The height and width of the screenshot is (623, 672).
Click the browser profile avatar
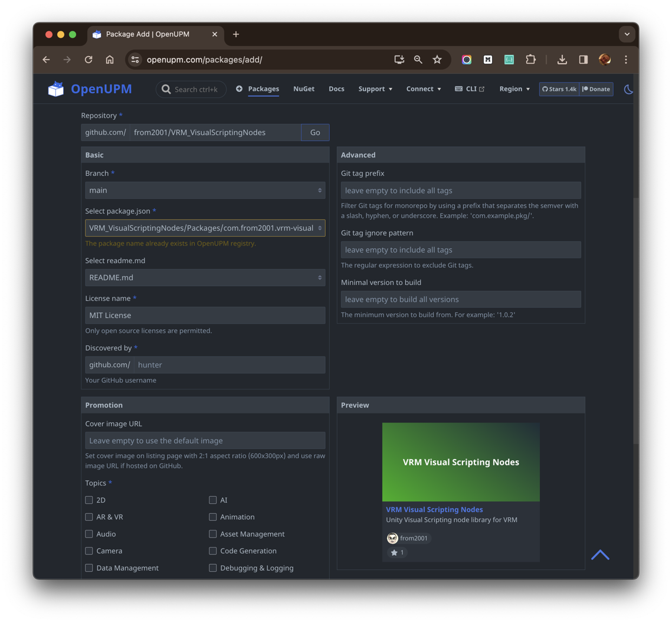605,60
